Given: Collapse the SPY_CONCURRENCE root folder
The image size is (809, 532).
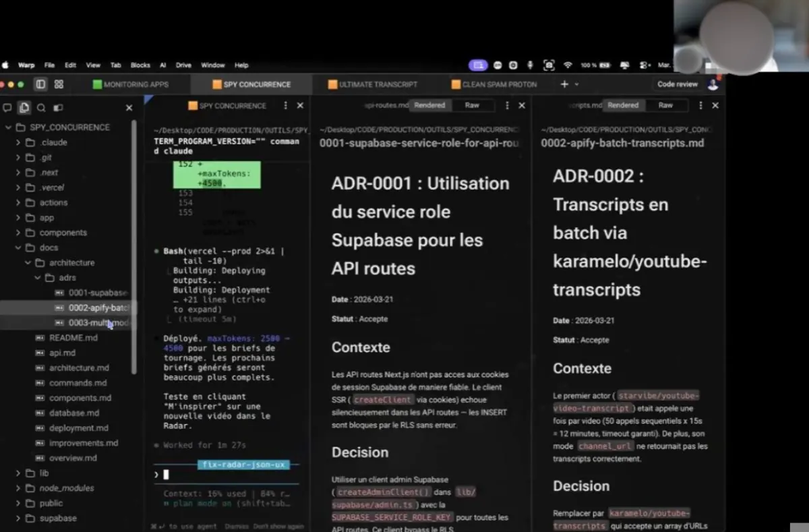Looking at the screenshot, I should point(8,127).
